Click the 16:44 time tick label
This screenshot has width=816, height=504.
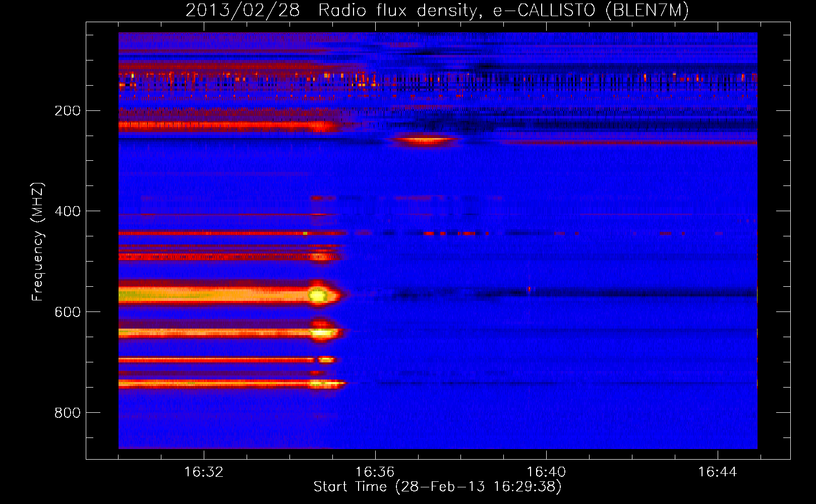tap(717, 472)
